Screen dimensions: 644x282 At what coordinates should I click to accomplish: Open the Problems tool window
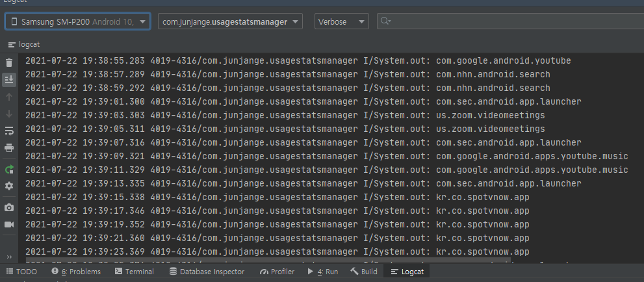[76, 272]
